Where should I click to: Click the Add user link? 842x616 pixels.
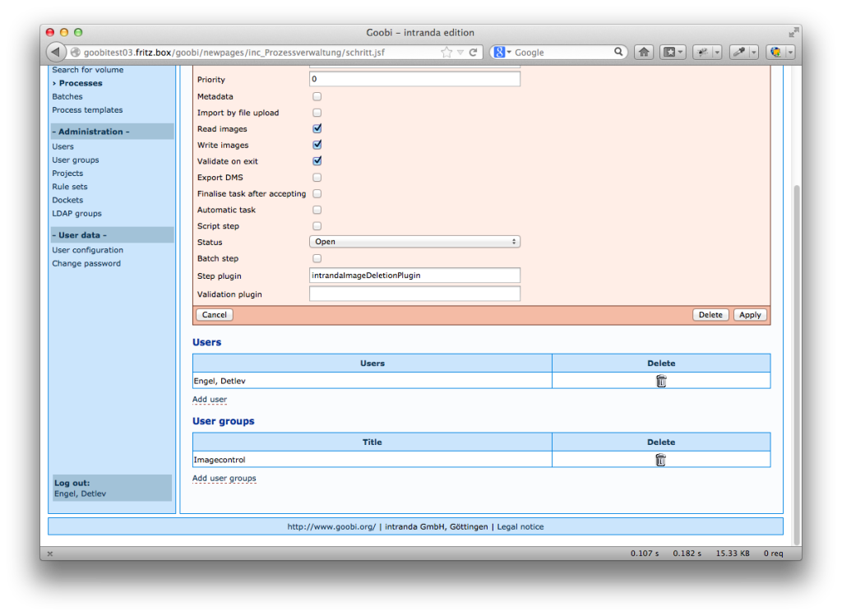point(210,400)
